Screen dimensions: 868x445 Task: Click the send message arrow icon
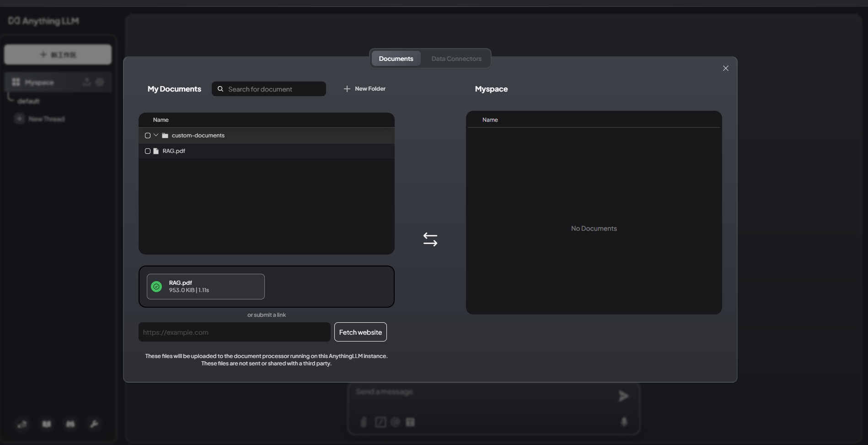[x=623, y=396]
